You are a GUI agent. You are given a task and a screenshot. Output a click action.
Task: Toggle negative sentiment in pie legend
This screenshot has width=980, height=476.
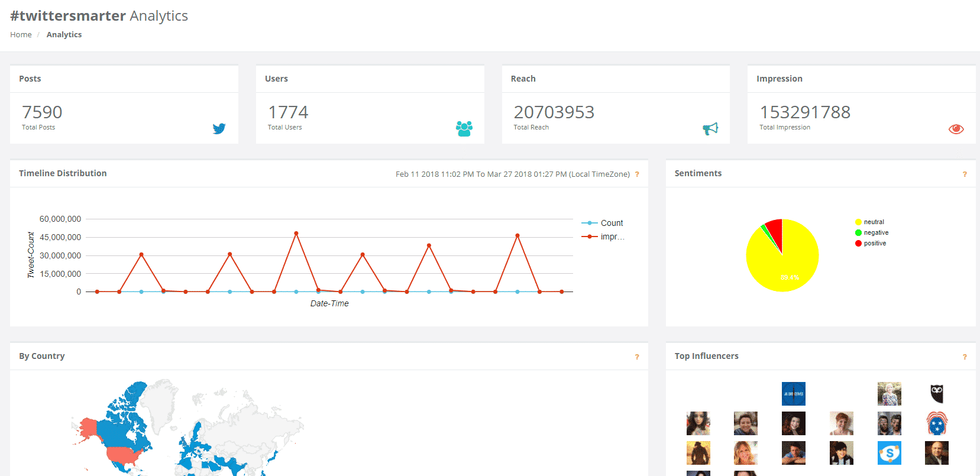pos(872,233)
